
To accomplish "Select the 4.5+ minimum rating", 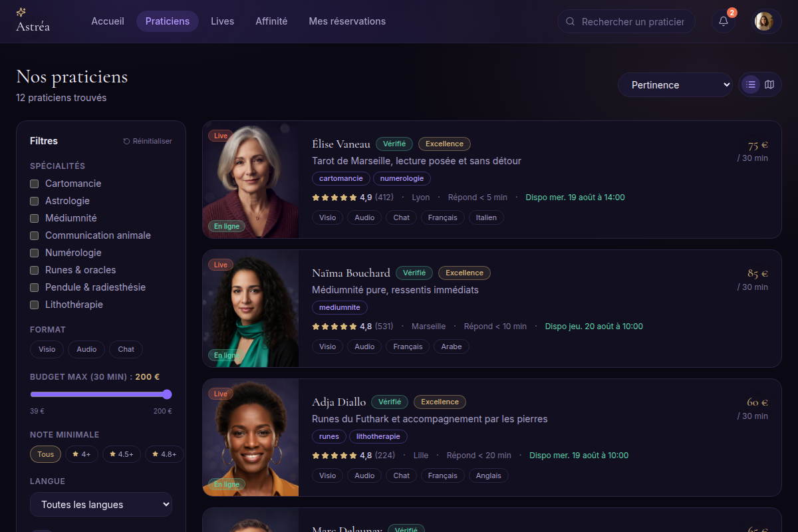I will [x=122, y=454].
